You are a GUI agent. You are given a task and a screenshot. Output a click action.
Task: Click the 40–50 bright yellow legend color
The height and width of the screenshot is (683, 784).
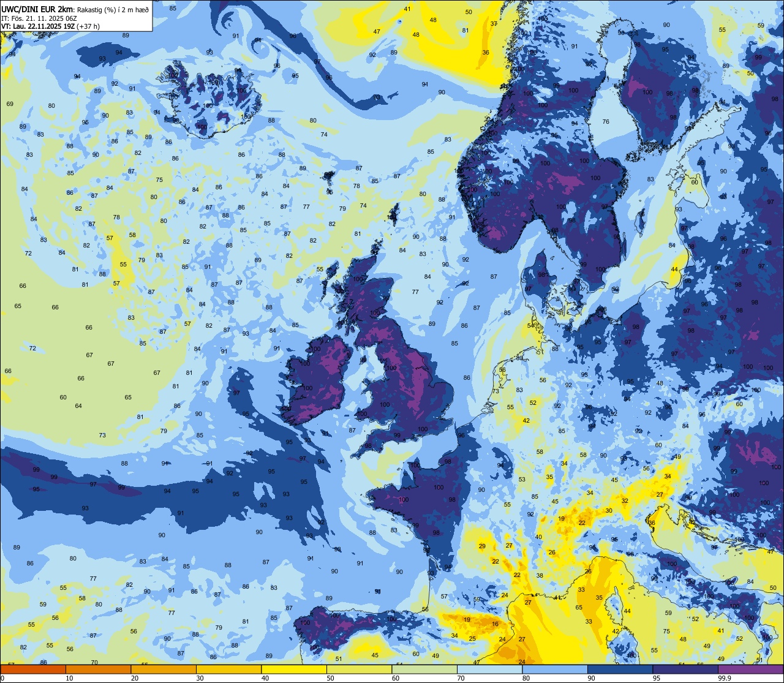click(294, 670)
